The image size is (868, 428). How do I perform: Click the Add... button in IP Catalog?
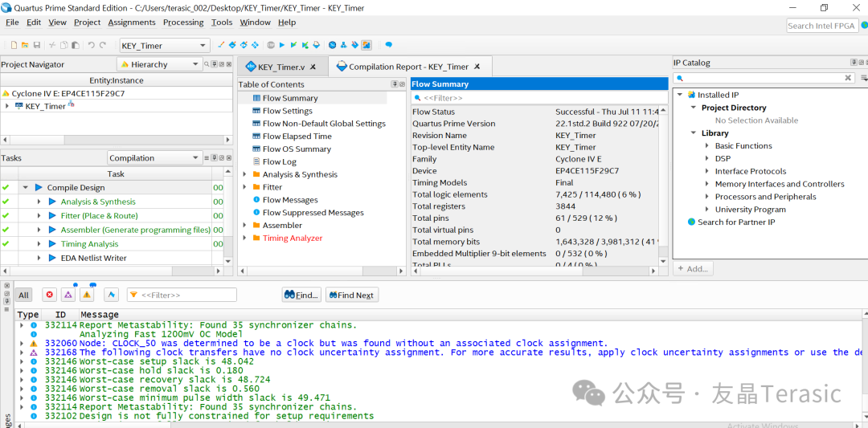click(693, 269)
